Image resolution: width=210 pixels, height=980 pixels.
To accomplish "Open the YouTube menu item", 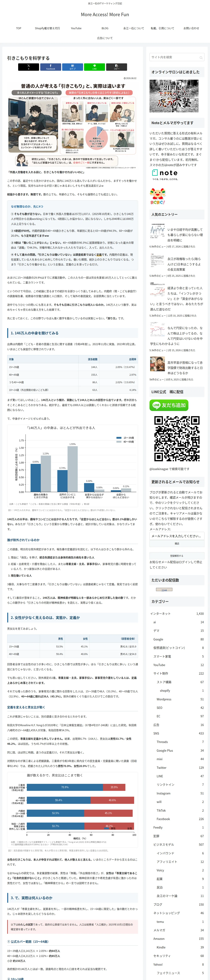I will tap(76, 28).
